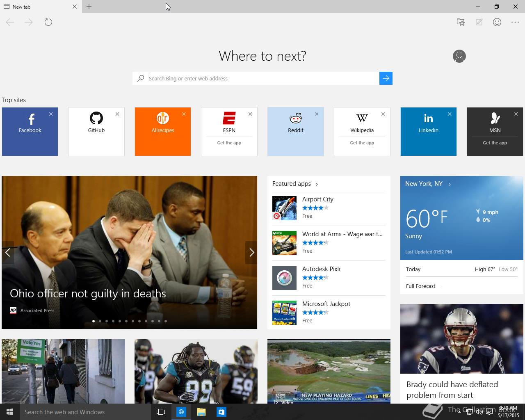525x420 pixels.
Task: Open the GitHub top site tile
Action: pyautogui.click(x=96, y=132)
